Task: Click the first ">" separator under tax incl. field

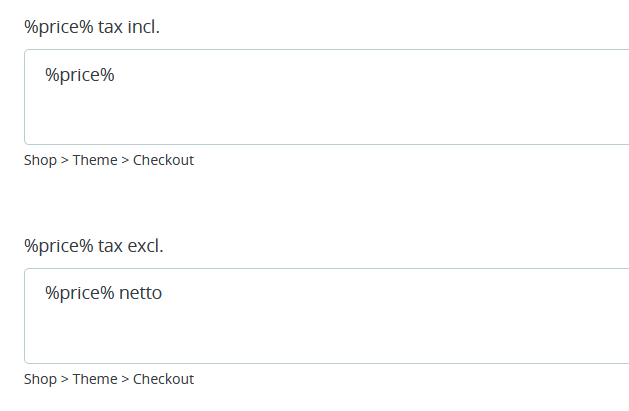Action: (65, 160)
